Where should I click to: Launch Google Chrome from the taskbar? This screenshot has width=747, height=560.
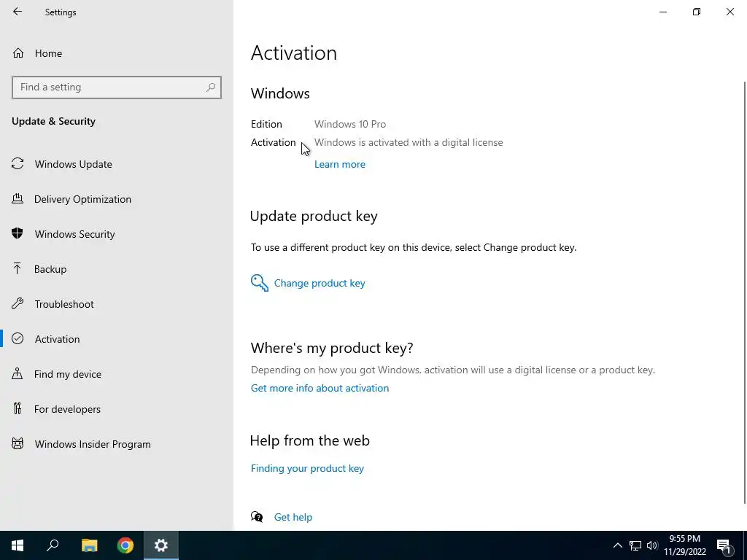pyautogui.click(x=125, y=545)
